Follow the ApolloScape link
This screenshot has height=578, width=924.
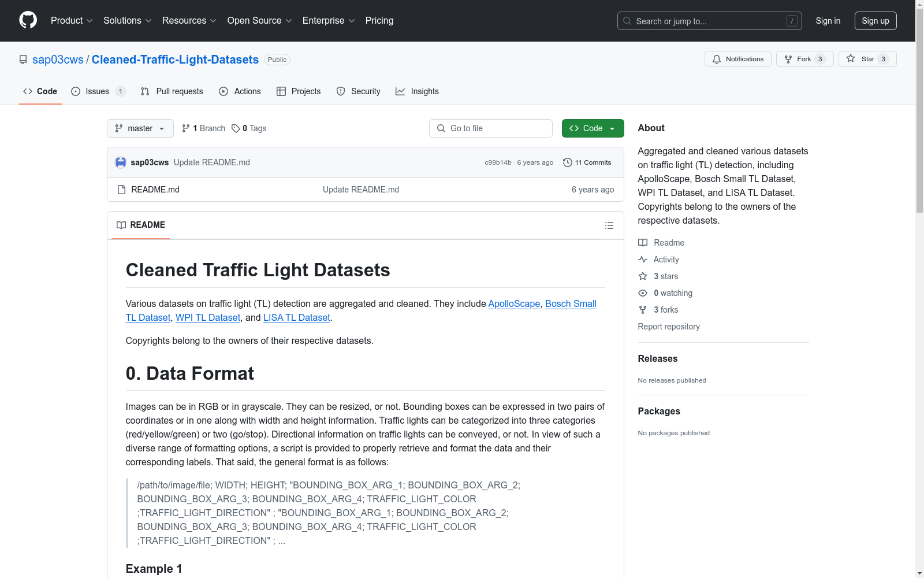click(514, 303)
